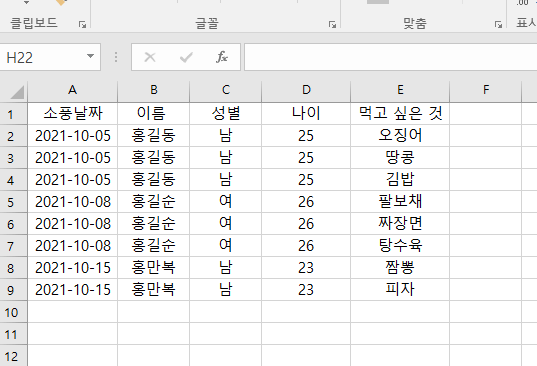
Task: Click the Select All triangle corner
Action: [16, 92]
